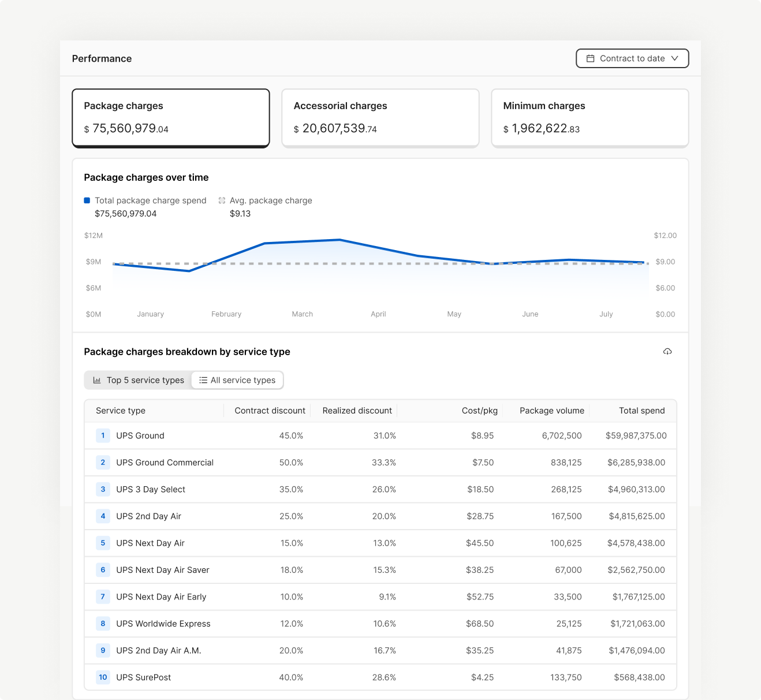
Task: Select the UPS 2nd Day Air row name
Action: [x=148, y=516]
